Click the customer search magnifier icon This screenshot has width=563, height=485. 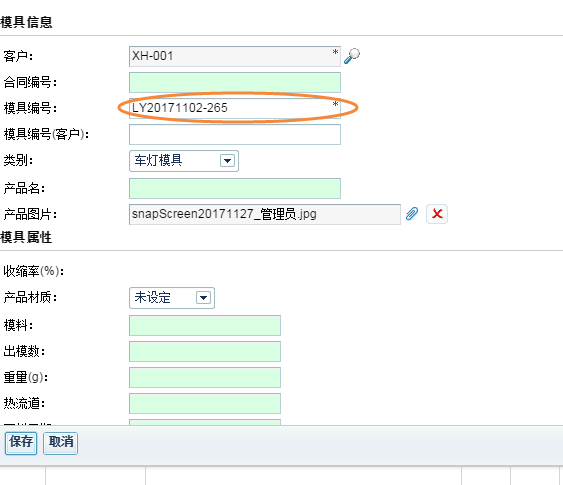(352, 56)
